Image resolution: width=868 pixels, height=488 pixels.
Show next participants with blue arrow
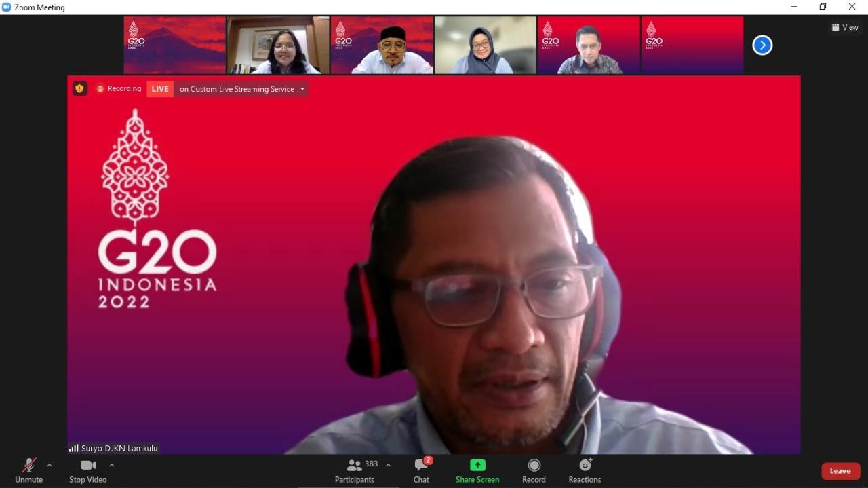762,45
